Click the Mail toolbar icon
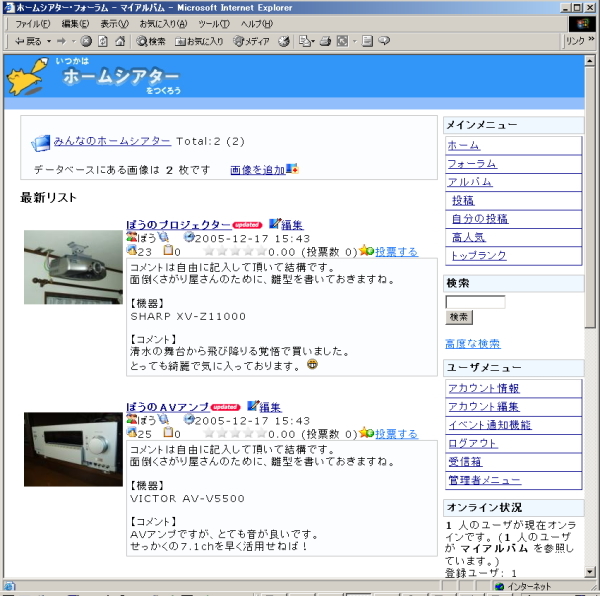Viewport: 600px width, 596px height. [x=304, y=41]
